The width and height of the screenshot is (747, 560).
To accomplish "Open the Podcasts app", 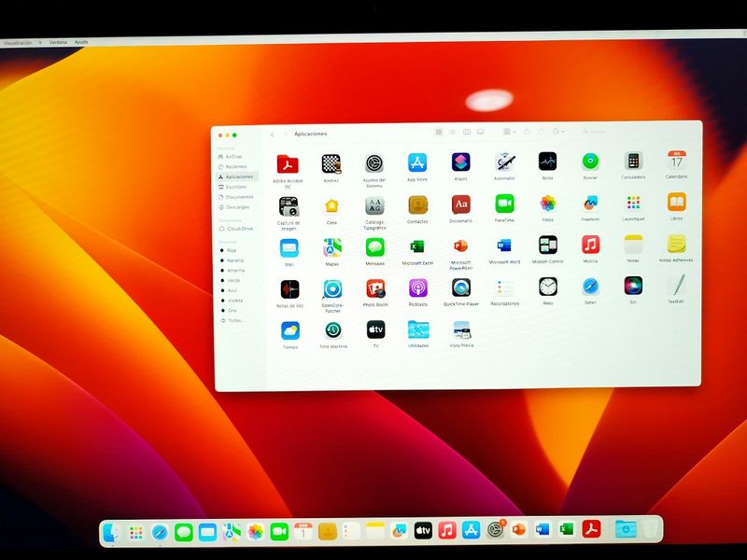I will coord(418,288).
